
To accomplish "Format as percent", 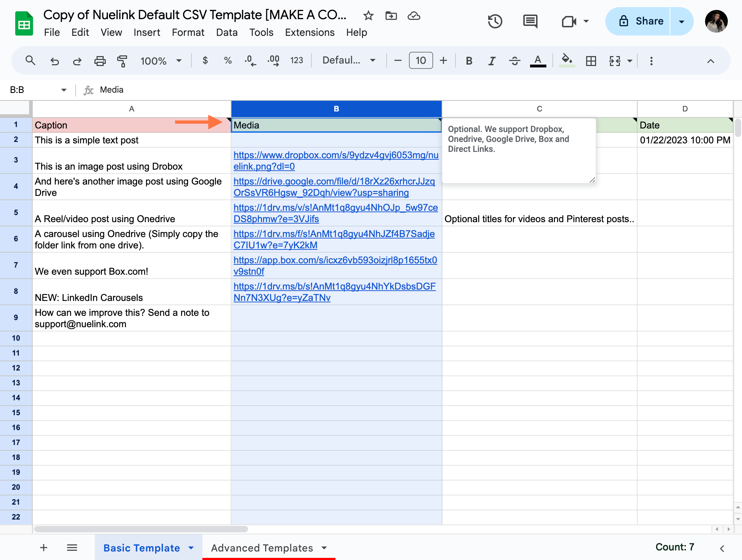I will 228,61.
